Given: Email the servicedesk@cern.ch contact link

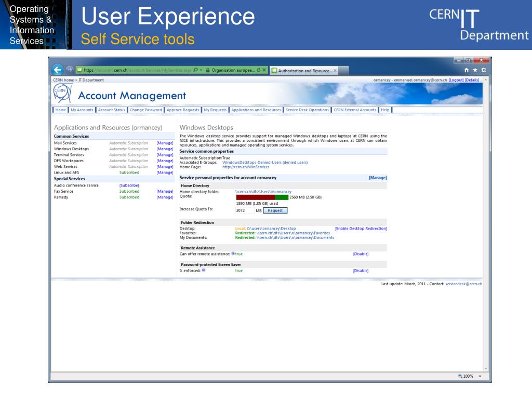Looking at the screenshot, I should tap(463, 284).
